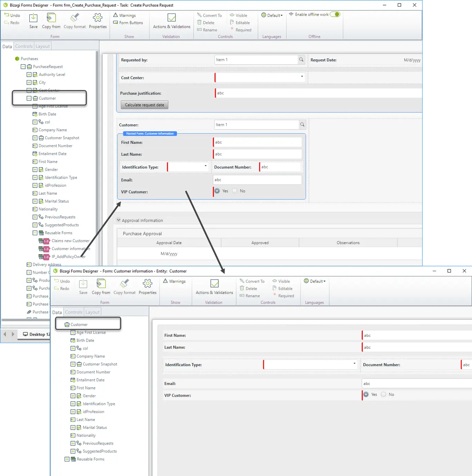Screen dimensions: 472x476
Task: Select Yes radio in Customer information window
Action: point(366,394)
